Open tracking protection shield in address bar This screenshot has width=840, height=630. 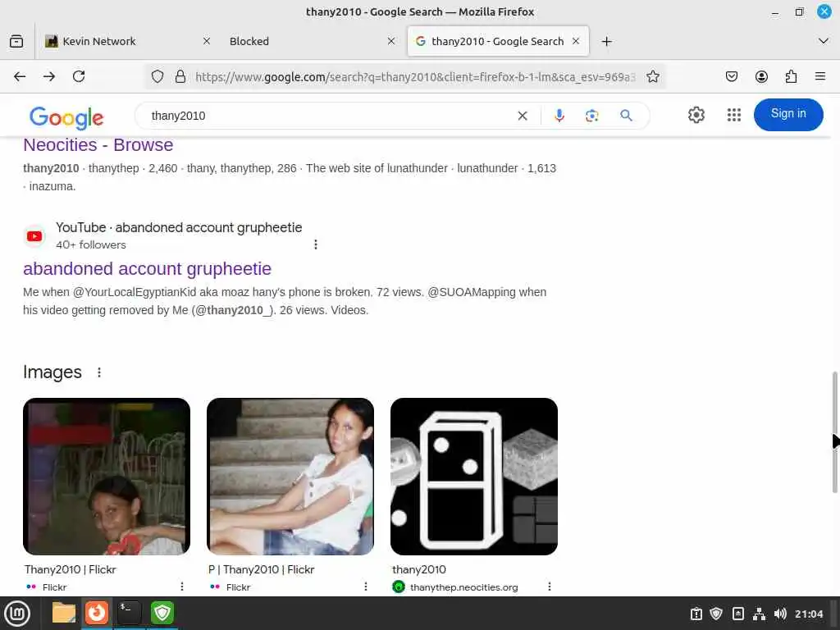tap(157, 76)
